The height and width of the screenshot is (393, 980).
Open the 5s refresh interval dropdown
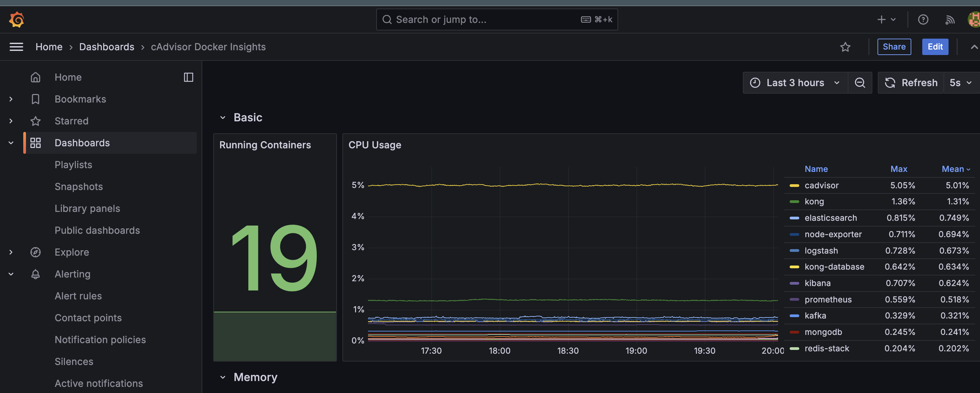click(961, 83)
